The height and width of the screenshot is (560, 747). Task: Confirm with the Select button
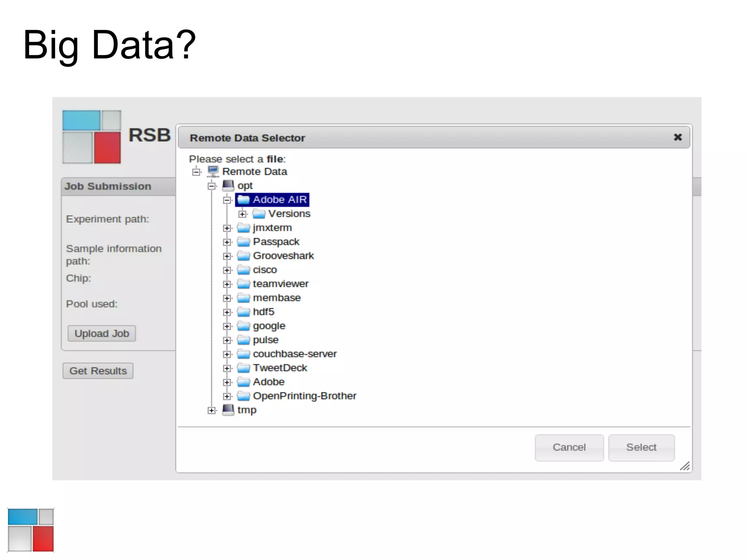(x=641, y=447)
